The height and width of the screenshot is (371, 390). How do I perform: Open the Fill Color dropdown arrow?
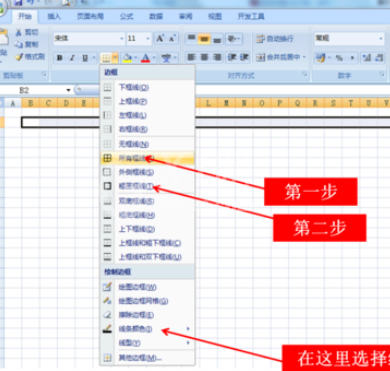pos(136,58)
